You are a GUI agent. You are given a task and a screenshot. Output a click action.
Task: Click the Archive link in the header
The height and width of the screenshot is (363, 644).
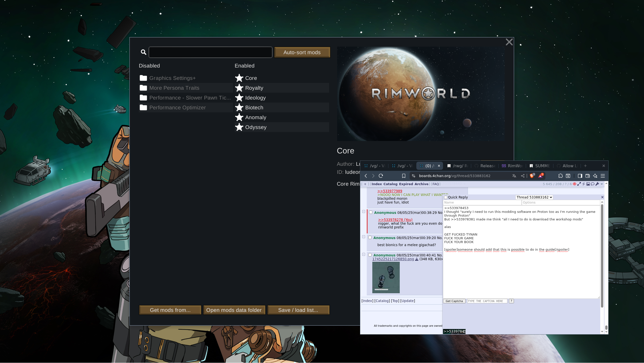click(422, 184)
